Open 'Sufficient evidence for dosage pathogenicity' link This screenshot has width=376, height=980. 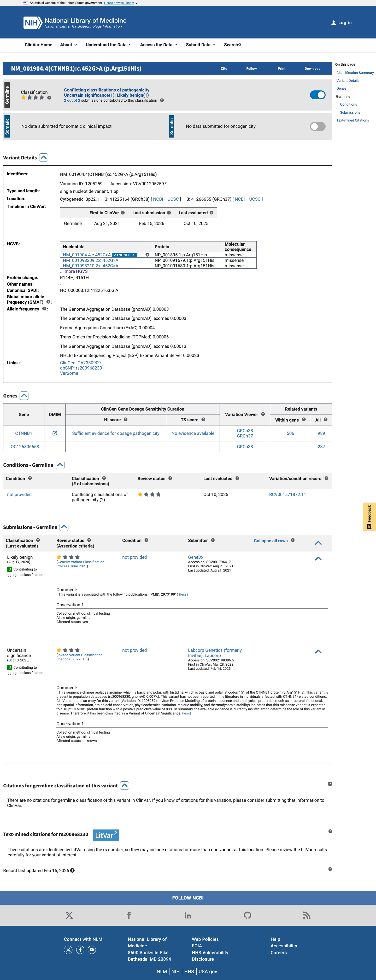[x=116, y=433]
